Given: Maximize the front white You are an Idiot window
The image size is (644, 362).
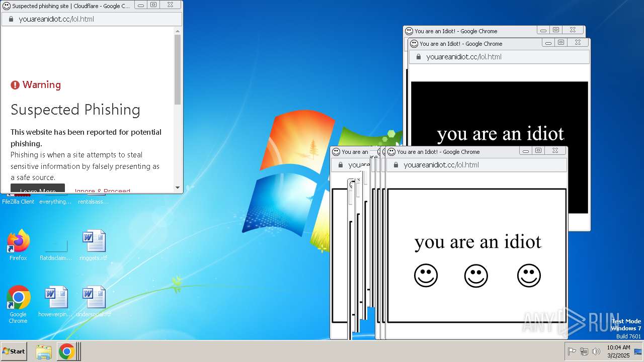Looking at the screenshot, I should pyautogui.click(x=539, y=150).
